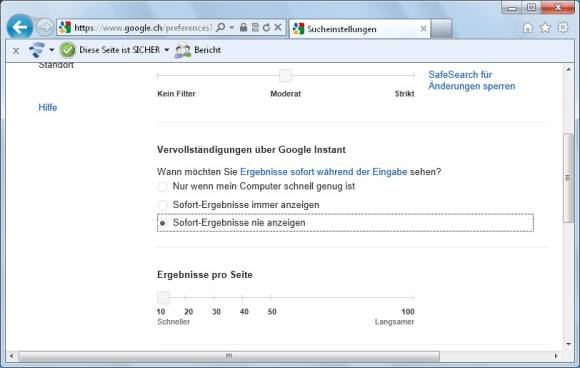Expand the 'Diese Seite ist SICHER' dropdown

[x=166, y=50]
